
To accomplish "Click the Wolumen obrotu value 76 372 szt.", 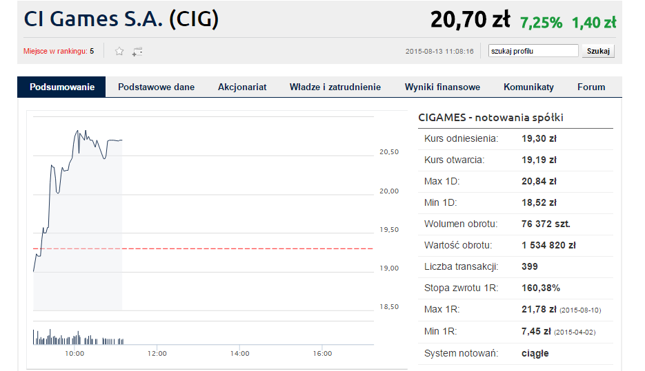I will 545,224.
